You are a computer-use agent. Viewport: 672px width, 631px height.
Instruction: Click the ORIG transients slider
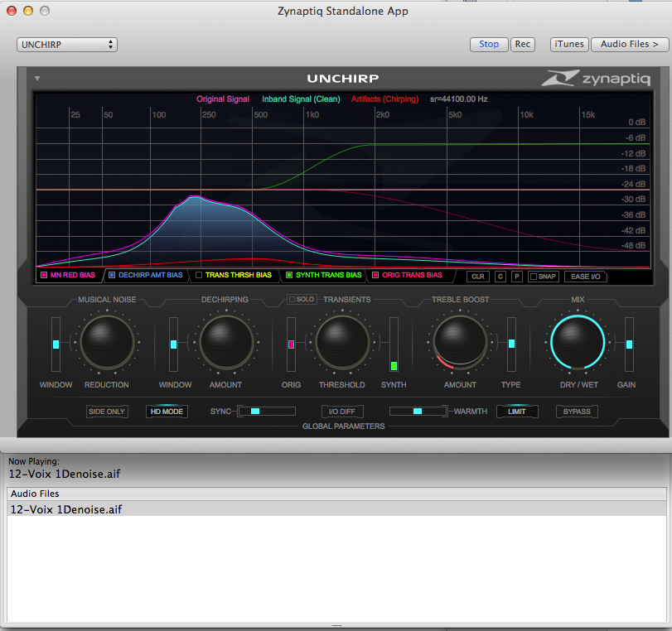pos(291,344)
